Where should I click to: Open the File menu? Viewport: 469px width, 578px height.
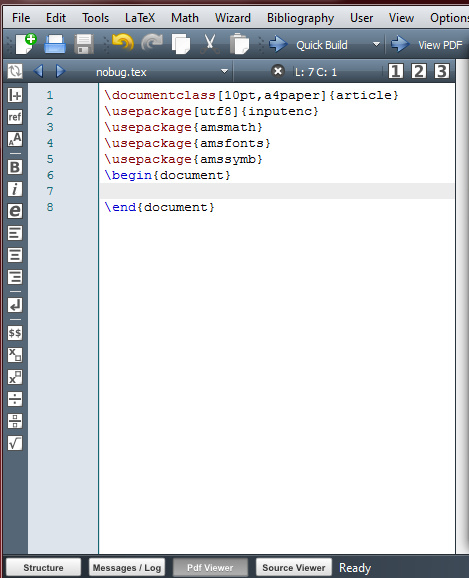[21, 18]
